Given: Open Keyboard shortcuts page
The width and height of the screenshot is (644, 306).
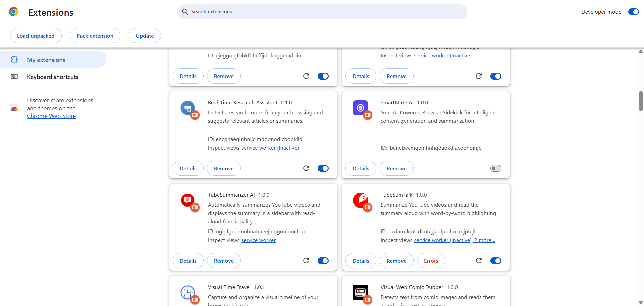Looking at the screenshot, I should tap(53, 76).
